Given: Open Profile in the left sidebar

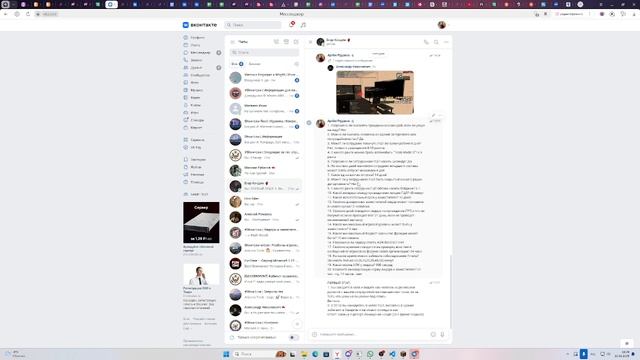Looking at the screenshot, I should pyautogui.click(x=194, y=38).
